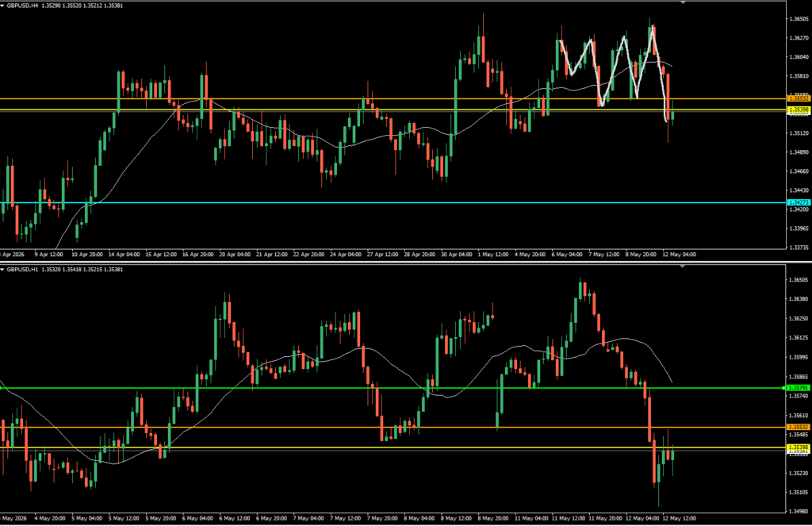The image size is (812, 526).
Task: Click the 21 Apr 12:00 time label
Action: 272,255
